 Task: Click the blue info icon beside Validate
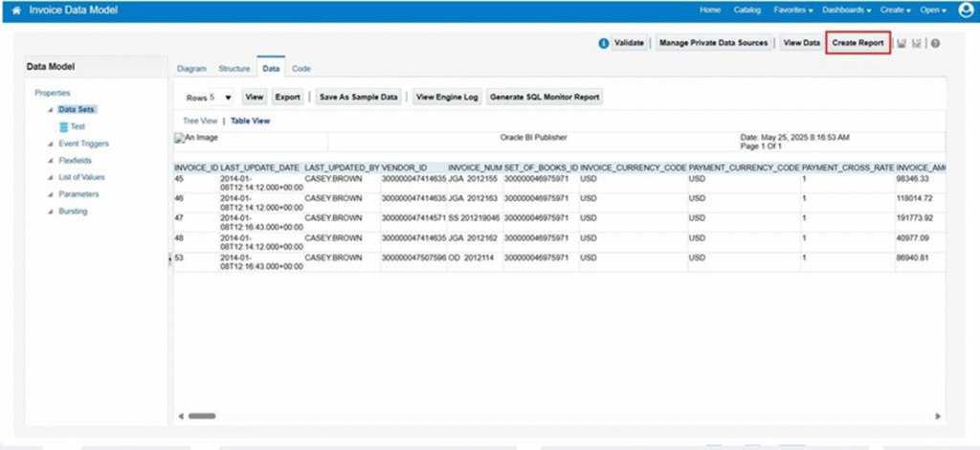(603, 43)
